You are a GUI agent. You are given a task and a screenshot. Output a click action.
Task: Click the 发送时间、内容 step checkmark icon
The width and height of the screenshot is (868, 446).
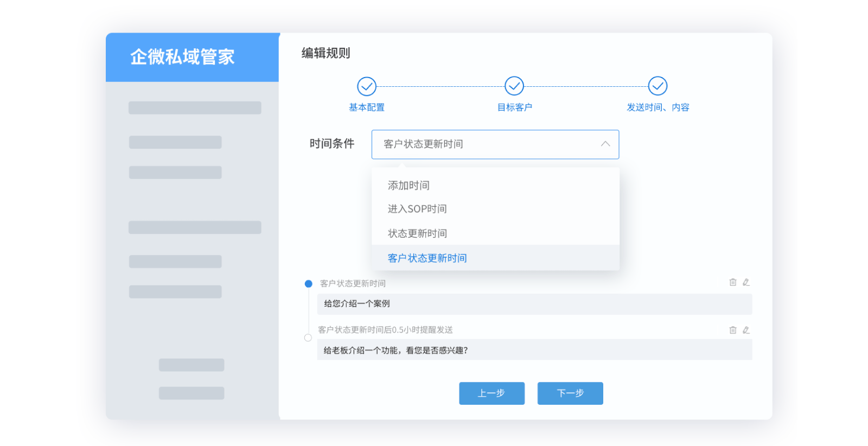pos(658,86)
